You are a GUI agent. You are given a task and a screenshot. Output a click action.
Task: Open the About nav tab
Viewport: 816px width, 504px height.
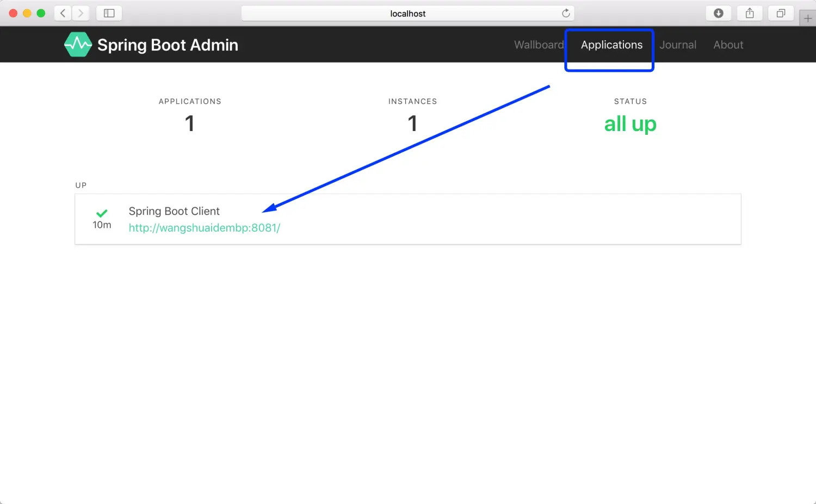point(728,45)
